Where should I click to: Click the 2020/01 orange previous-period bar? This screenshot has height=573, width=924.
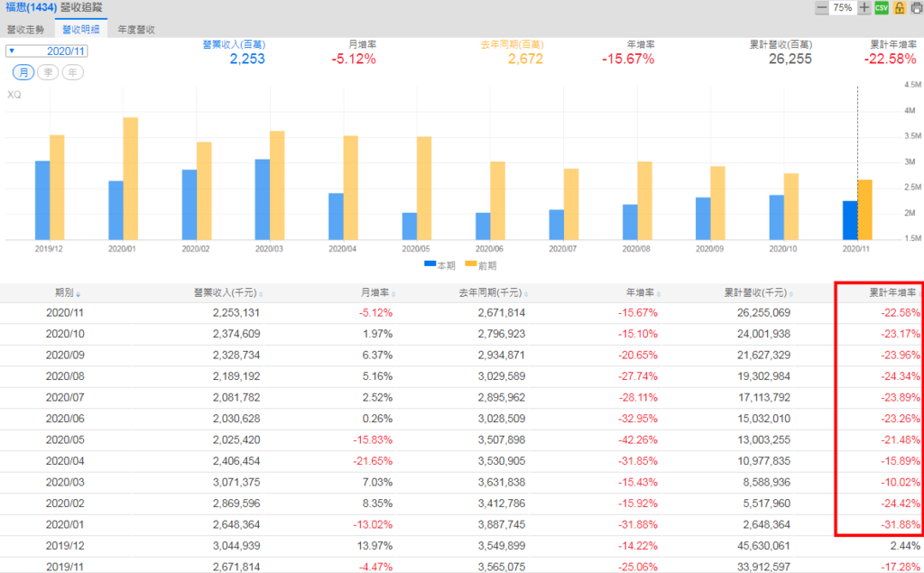click(130, 179)
